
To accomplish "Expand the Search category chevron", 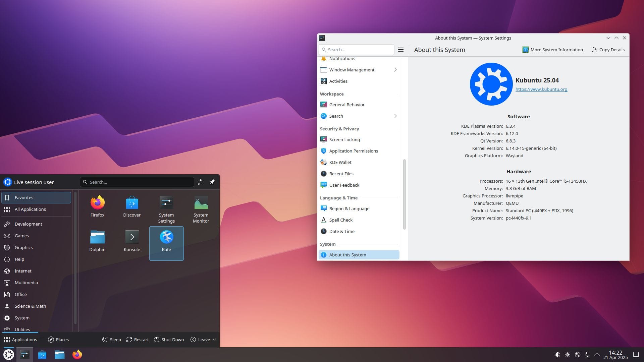I will point(395,116).
